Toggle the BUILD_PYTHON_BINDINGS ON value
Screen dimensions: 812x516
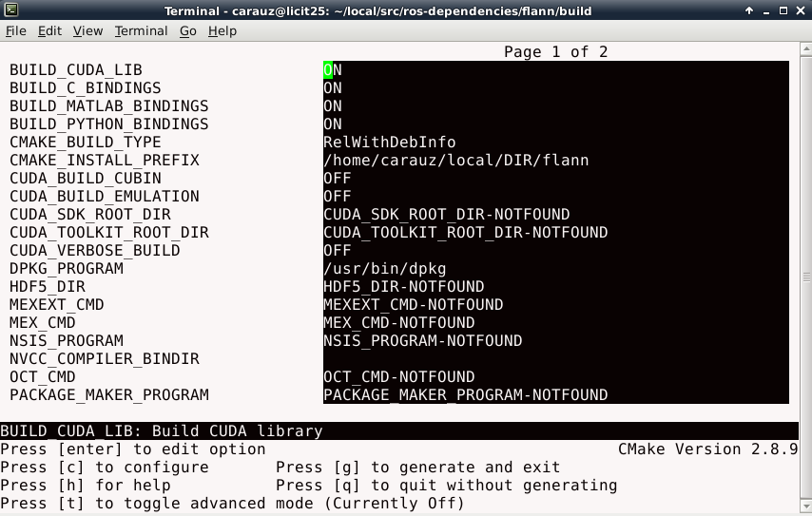333,124
